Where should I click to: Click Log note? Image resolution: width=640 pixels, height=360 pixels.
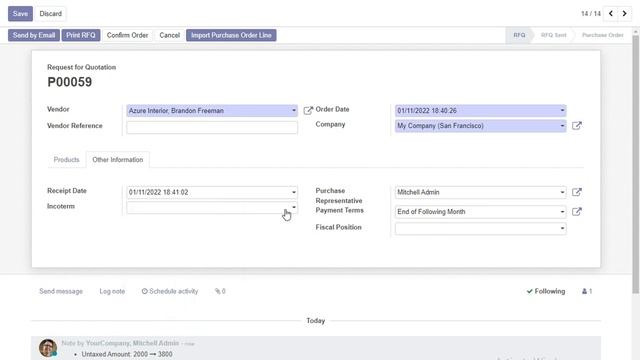click(112, 291)
